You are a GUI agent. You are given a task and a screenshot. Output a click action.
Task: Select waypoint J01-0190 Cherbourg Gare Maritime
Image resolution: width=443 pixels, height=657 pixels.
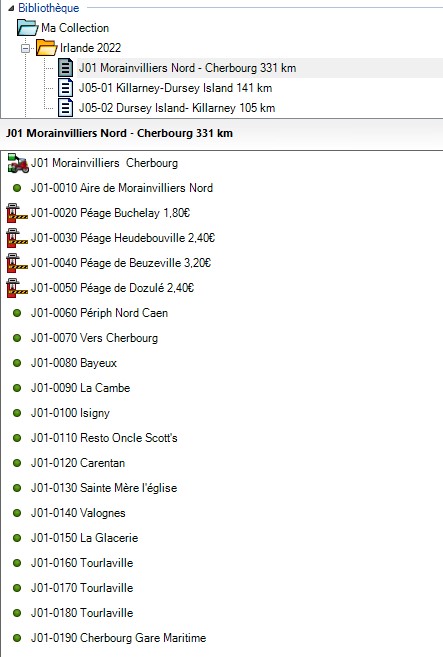(119, 638)
